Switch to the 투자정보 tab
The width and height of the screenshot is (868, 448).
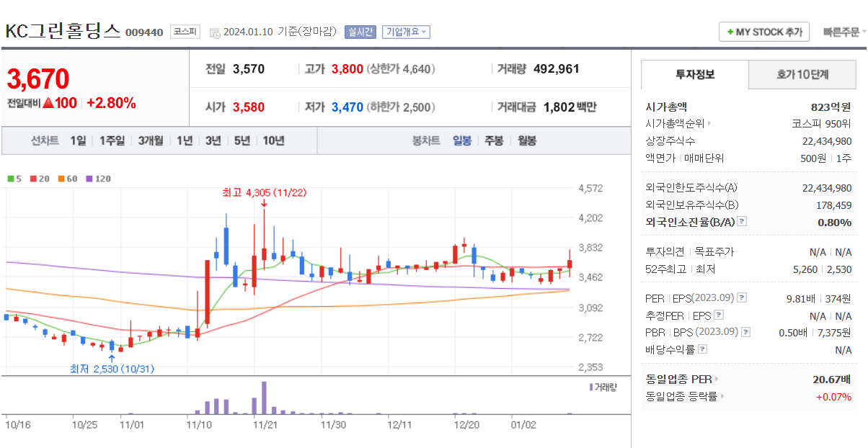695,74
